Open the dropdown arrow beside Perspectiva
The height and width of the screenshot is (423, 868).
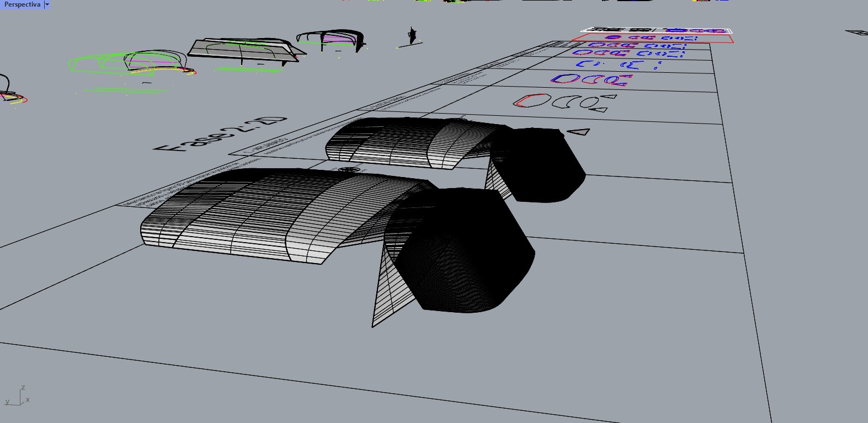click(47, 4)
